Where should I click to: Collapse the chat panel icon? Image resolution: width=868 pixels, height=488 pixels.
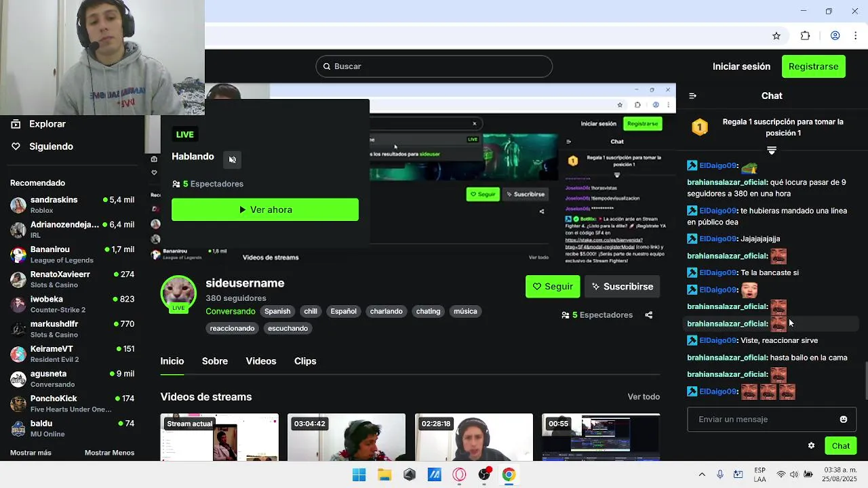tap(692, 96)
